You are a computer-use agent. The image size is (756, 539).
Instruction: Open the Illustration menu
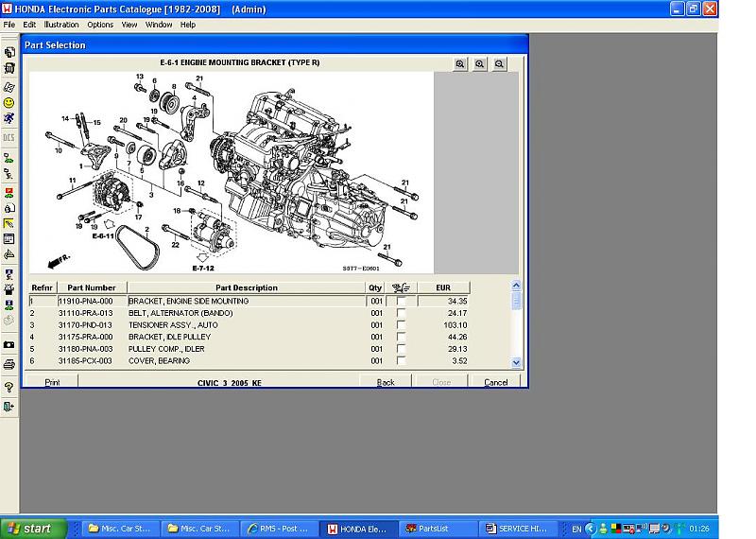[61, 25]
